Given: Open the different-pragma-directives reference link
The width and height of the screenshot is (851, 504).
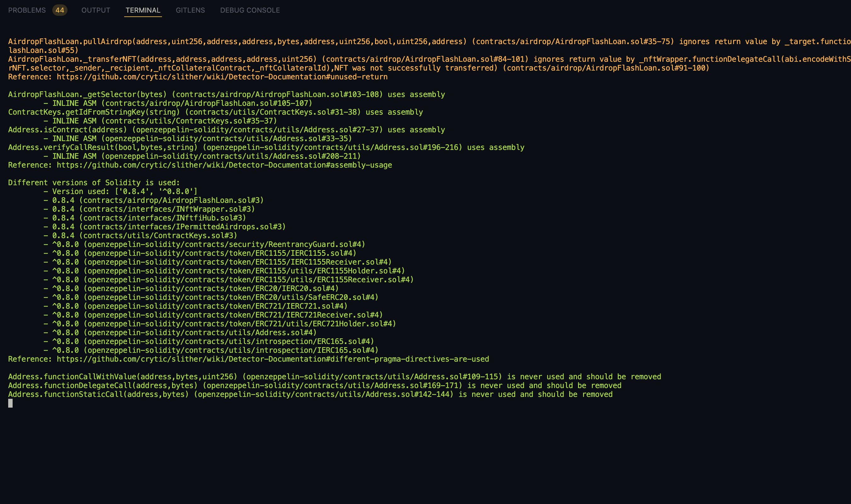Looking at the screenshot, I should click(x=272, y=359).
